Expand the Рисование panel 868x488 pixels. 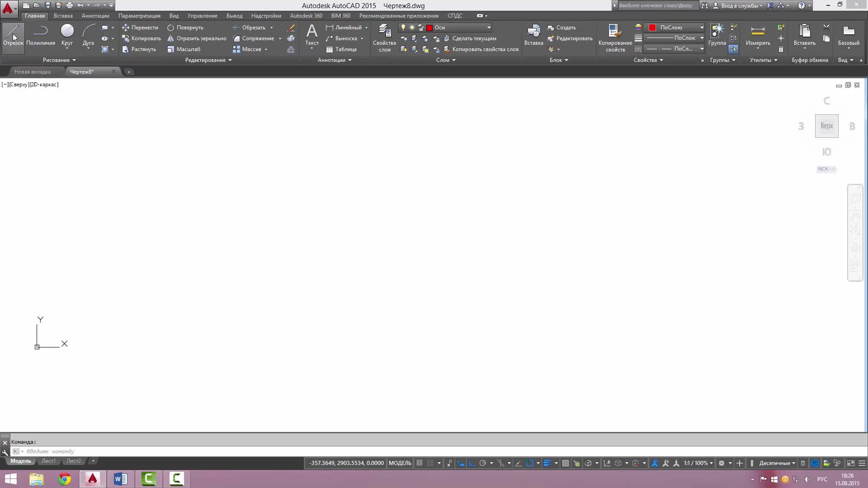(59, 60)
